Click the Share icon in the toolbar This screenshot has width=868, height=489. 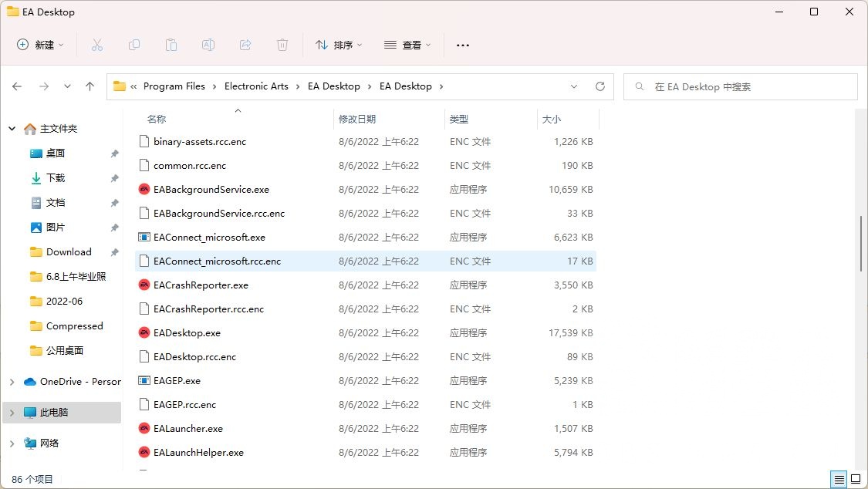pyautogui.click(x=245, y=45)
